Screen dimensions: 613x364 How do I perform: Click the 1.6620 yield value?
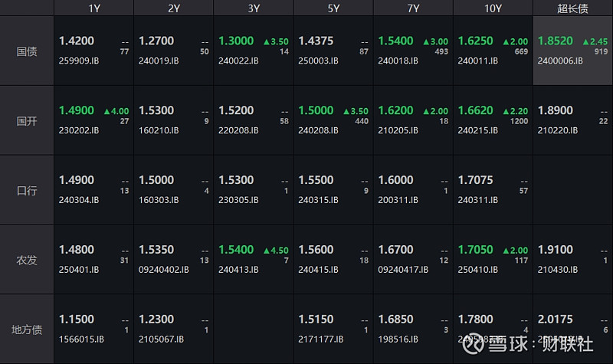point(476,110)
